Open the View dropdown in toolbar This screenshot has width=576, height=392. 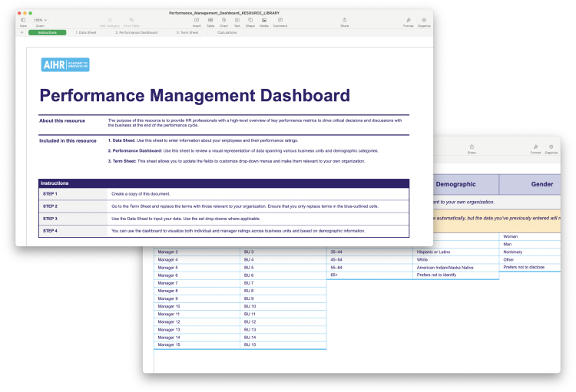tap(23, 21)
